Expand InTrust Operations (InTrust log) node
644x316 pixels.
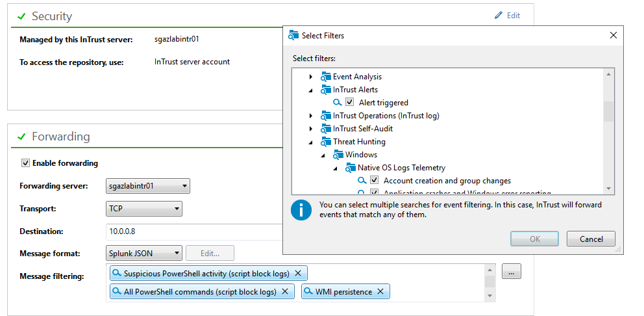click(311, 116)
